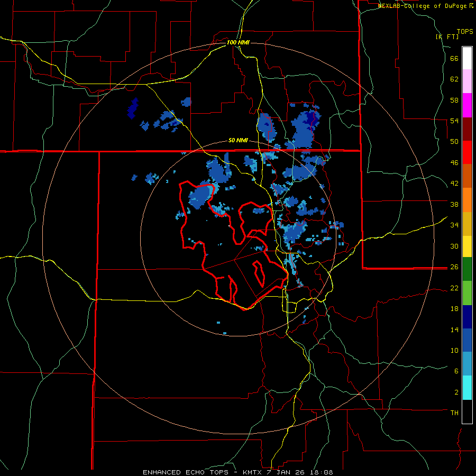The width and height of the screenshot is (476, 476).
Task: Click the dark green swatch on the scale
Action: coord(467,269)
